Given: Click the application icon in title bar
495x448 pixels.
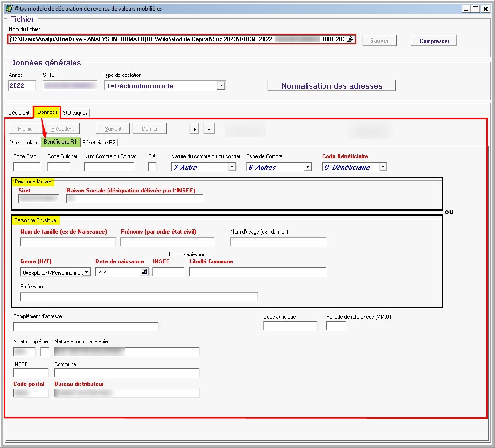Looking at the screenshot, I should coord(8,9).
